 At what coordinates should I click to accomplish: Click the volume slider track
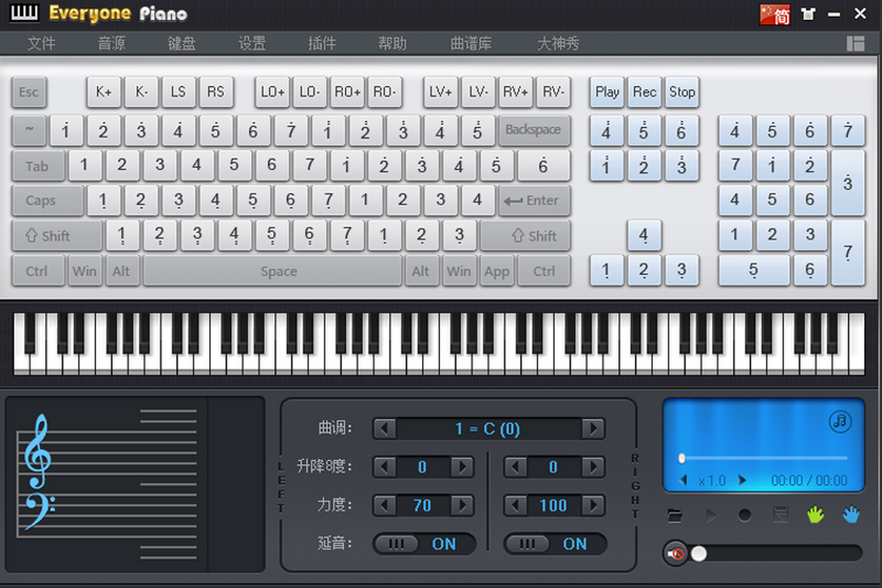pyautogui.click(x=779, y=553)
